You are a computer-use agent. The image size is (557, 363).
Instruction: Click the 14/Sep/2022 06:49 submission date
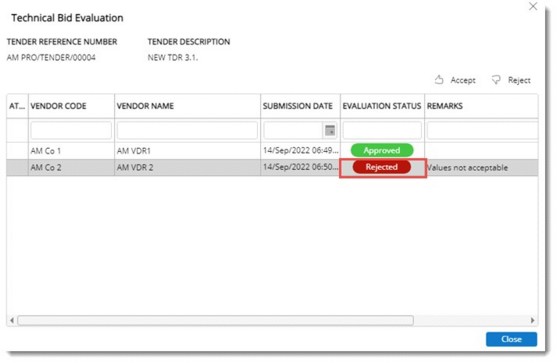[x=301, y=150]
